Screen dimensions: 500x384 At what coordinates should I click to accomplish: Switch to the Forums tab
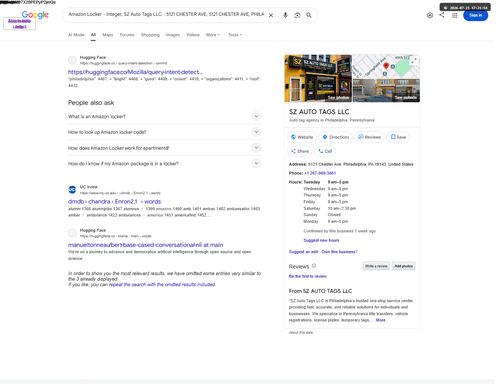127,35
